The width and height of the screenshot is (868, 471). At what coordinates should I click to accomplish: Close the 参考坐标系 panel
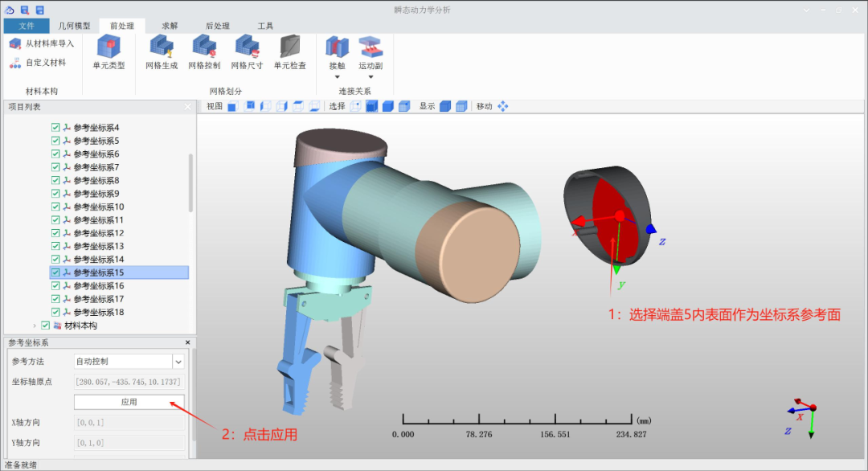click(187, 342)
